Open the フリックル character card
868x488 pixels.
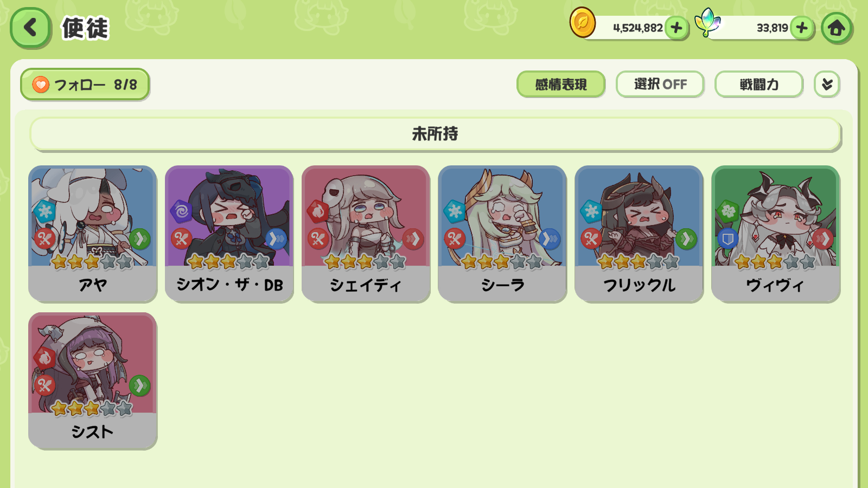click(x=639, y=234)
